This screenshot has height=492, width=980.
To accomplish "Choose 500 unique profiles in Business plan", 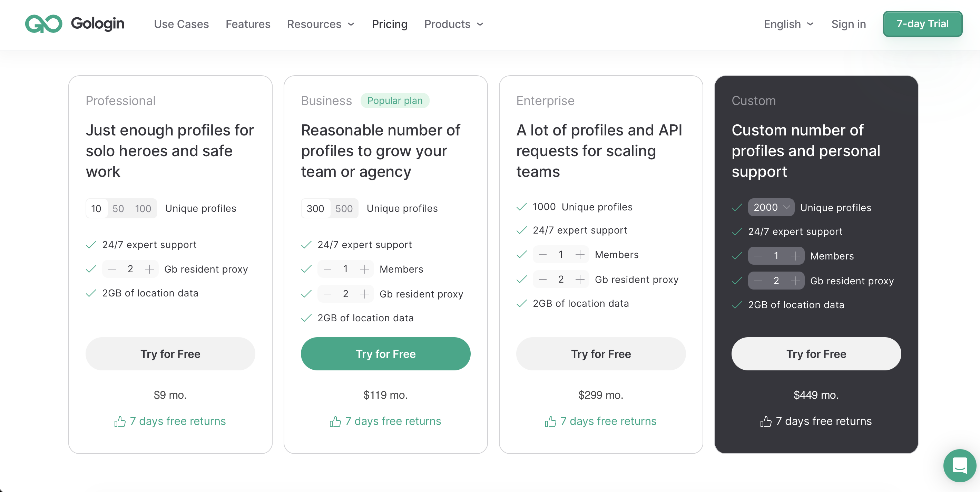I will click(x=344, y=209).
